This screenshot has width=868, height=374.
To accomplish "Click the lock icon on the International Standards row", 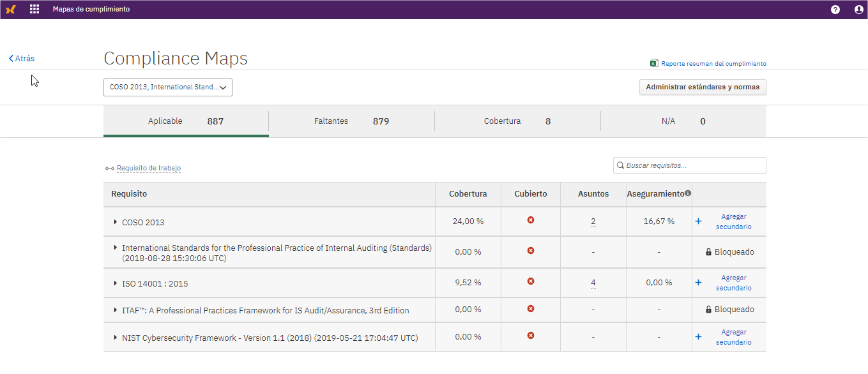I will point(708,251).
